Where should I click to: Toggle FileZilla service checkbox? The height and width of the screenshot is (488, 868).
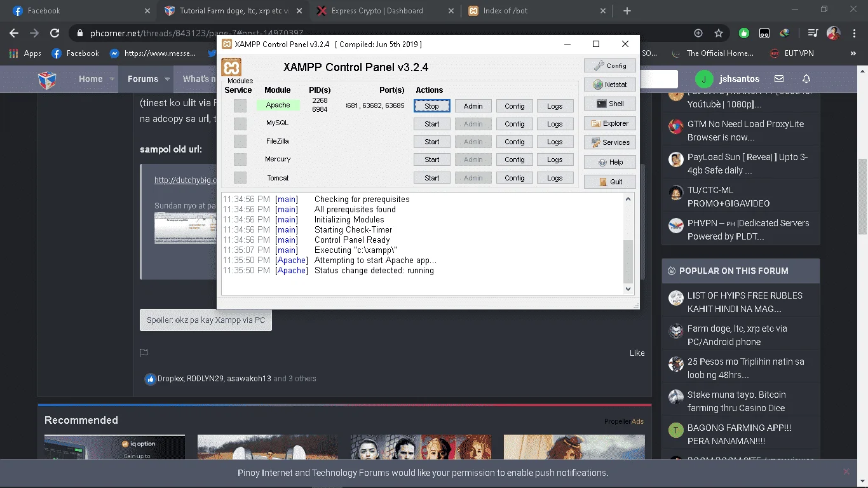coord(240,141)
